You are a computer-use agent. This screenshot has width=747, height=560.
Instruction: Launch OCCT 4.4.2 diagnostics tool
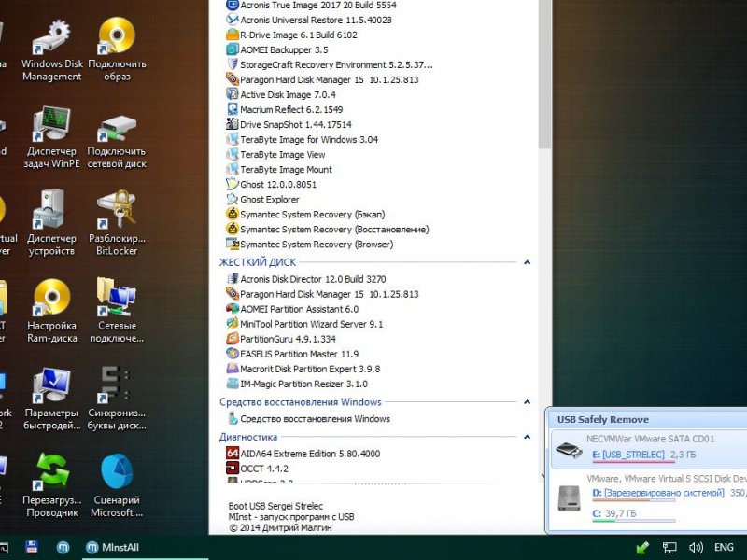(258, 469)
